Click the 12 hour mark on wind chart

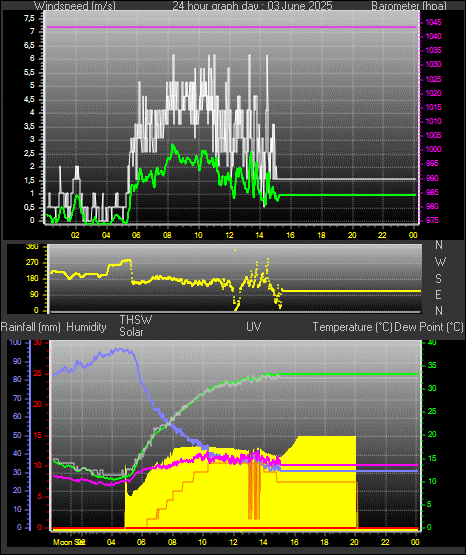click(x=229, y=235)
